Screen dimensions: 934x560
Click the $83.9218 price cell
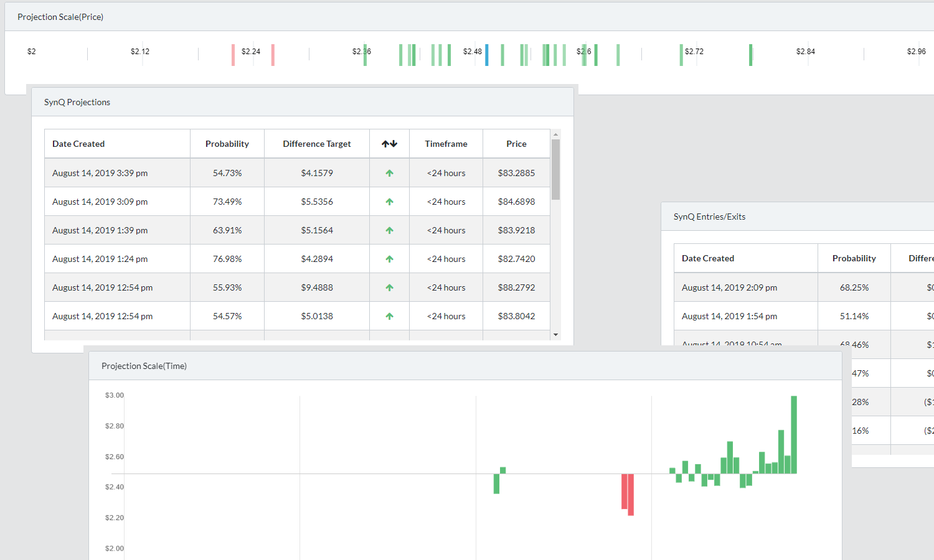coord(516,230)
